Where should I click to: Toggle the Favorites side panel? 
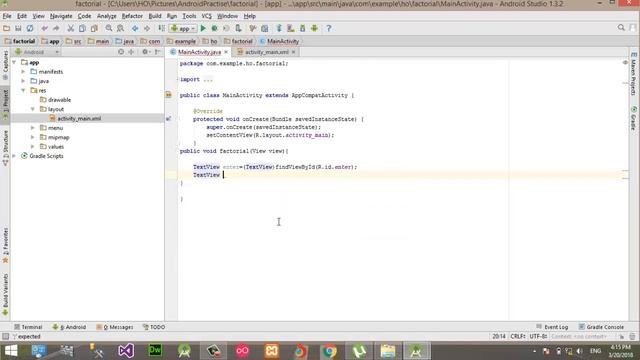(x=5, y=246)
